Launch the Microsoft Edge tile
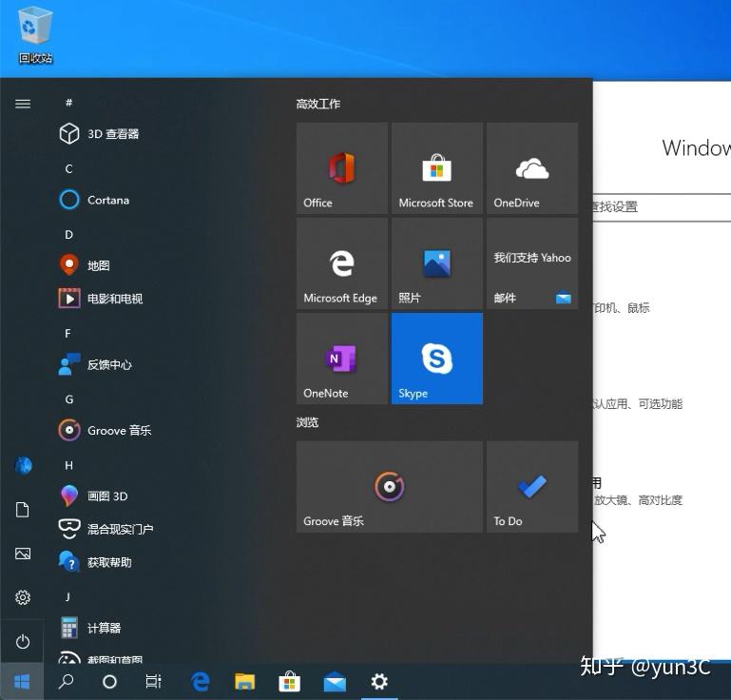The width and height of the screenshot is (731, 700). [x=341, y=263]
